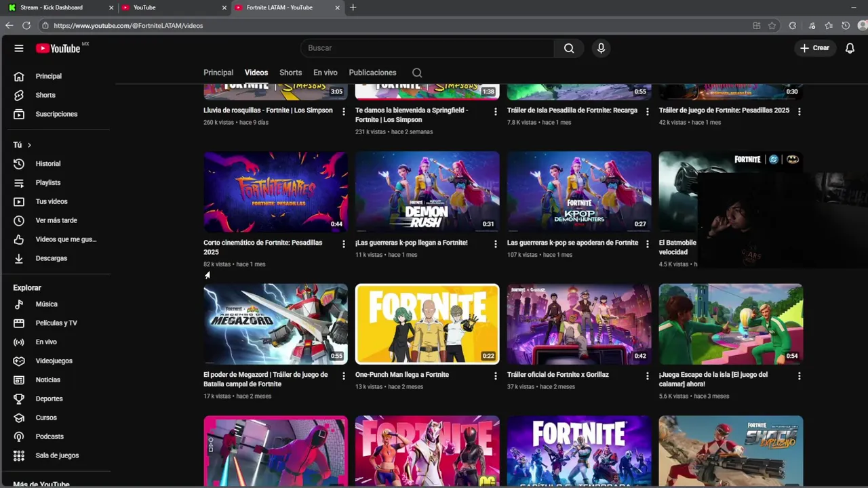Click the YouTube logo
Image resolution: width=868 pixels, height=488 pixels.
(58, 48)
